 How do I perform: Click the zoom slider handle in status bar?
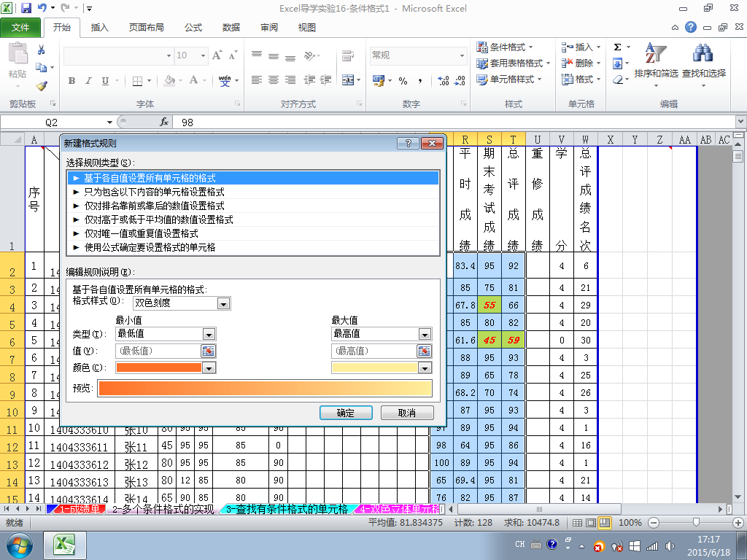696,523
